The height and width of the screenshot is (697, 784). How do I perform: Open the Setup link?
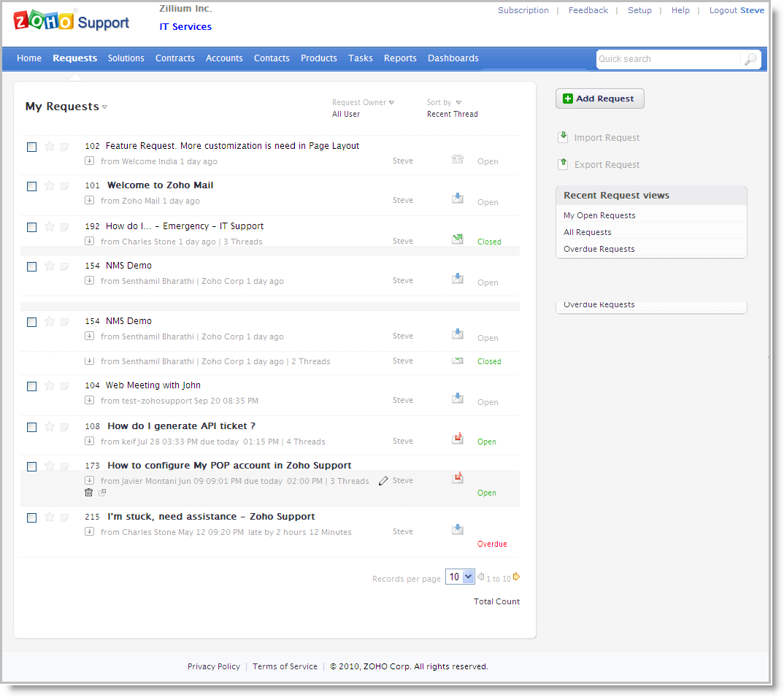(639, 10)
